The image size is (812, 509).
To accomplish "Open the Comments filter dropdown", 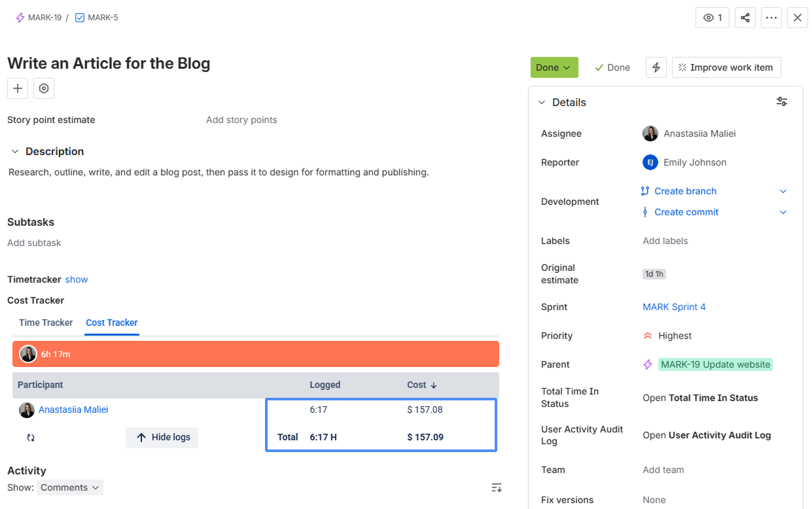I will point(70,487).
